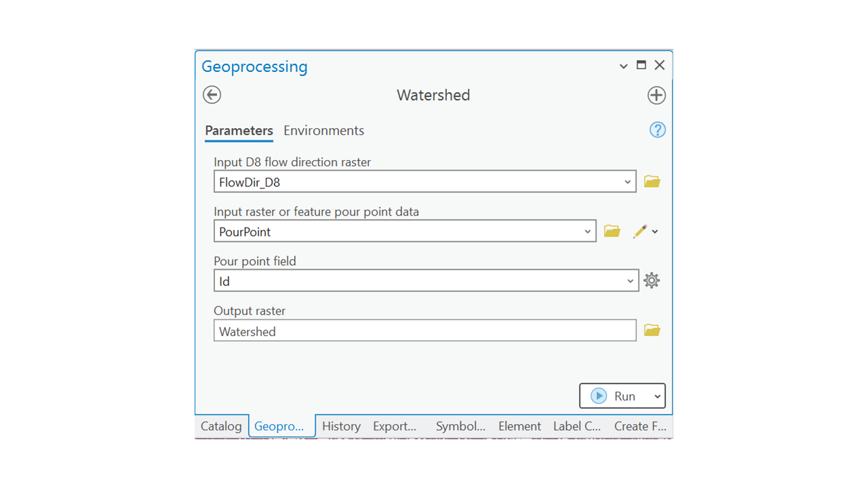
Task: Click the Pour point field gear icon
Action: point(652,281)
